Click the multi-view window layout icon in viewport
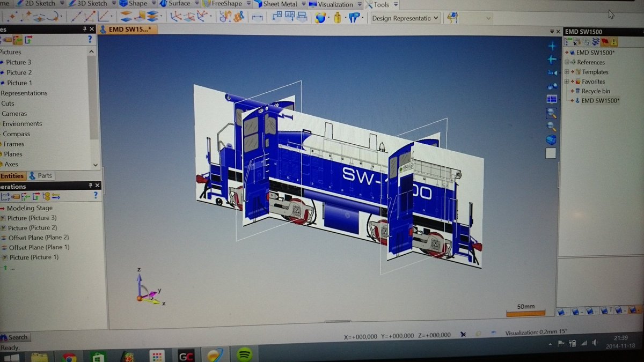The width and height of the screenshot is (644, 362). (x=551, y=99)
